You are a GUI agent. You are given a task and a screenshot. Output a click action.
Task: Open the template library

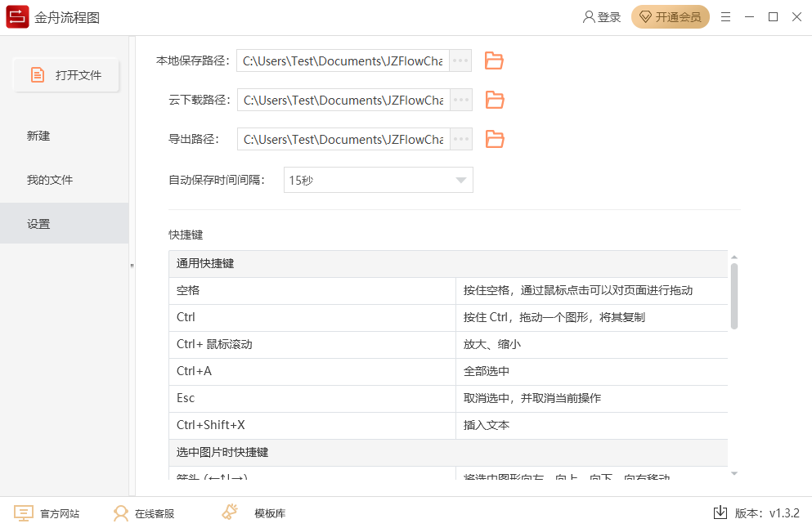click(254, 513)
